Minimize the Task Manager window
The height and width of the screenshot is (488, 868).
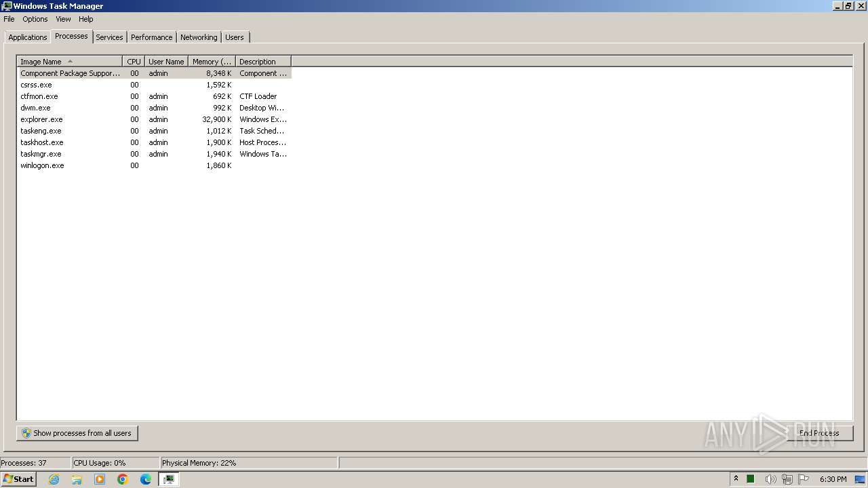tap(837, 6)
